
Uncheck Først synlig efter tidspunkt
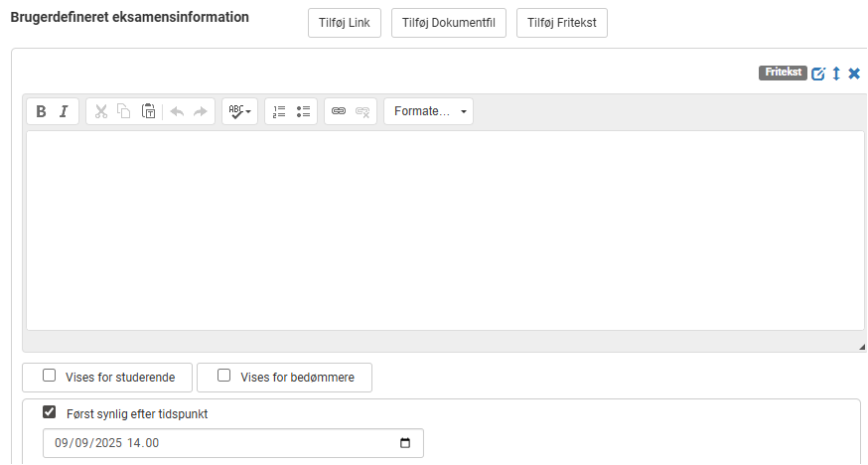coord(50,412)
